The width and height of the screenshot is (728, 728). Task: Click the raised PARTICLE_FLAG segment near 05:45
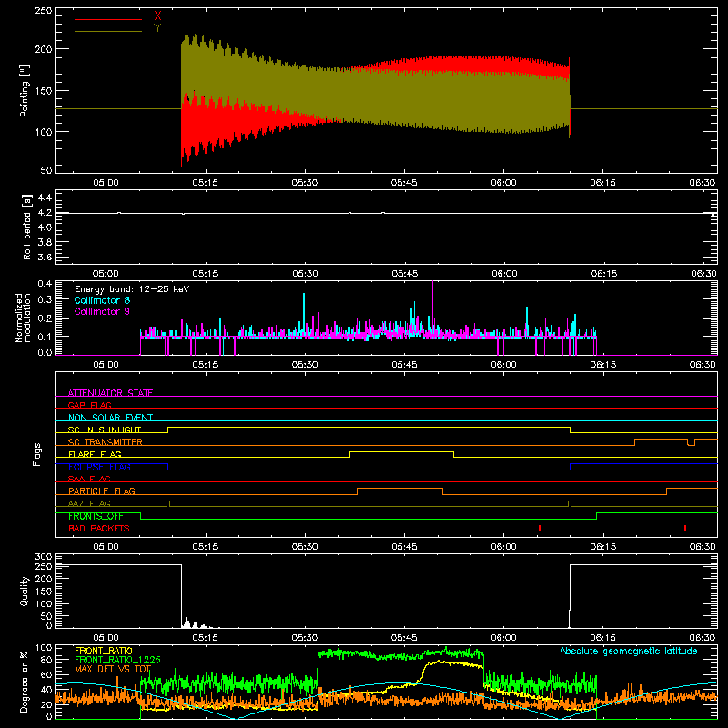point(399,489)
